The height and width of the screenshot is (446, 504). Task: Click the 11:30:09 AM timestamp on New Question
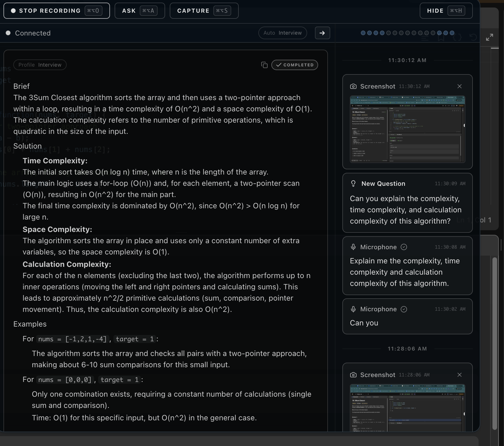point(450,184)
